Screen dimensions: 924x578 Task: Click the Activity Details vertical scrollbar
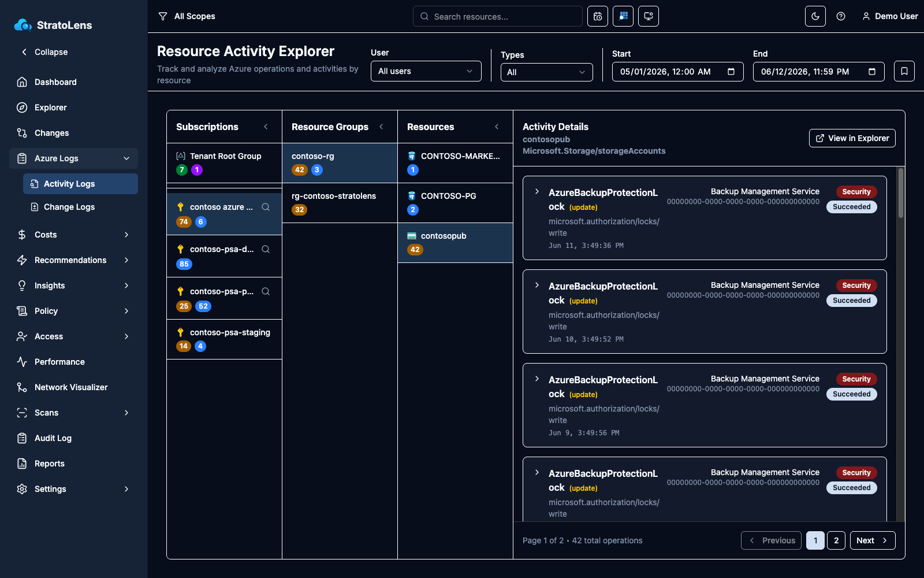pos(900,193)
